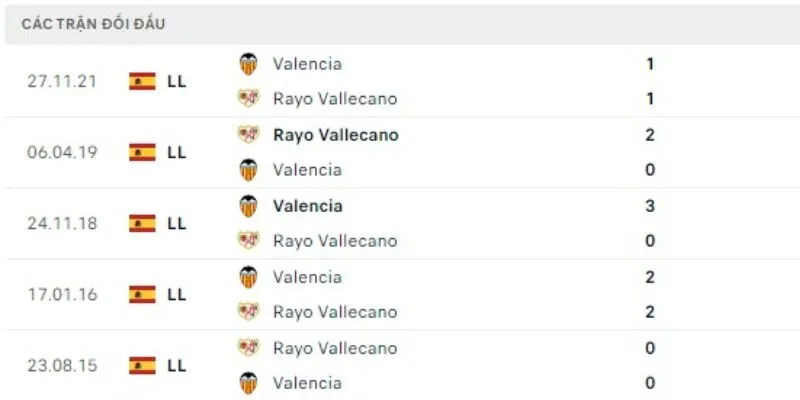
Task: Click the Valencia crest in the 27.11.21 match
Action: coord(248,64)
